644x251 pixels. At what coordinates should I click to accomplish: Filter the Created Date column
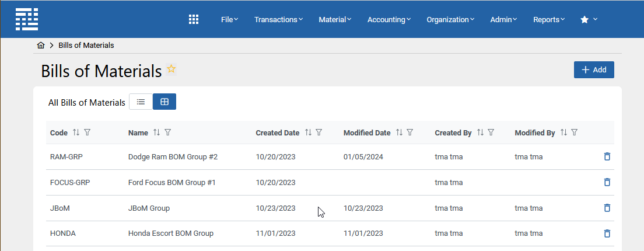(x=319, y=133)
